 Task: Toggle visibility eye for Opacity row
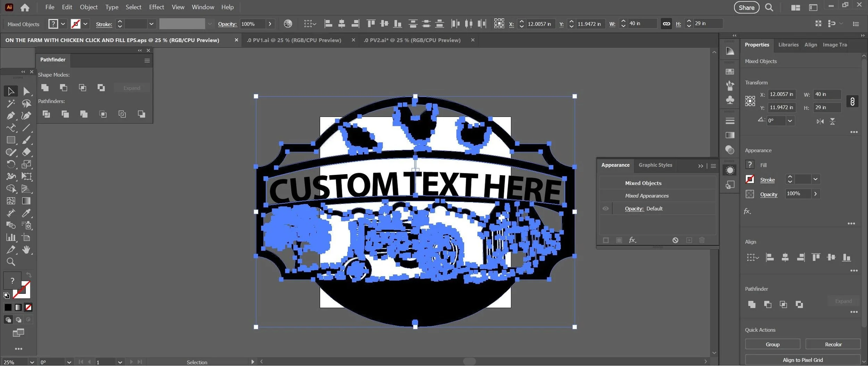pyautogui.click(x=606, y=208)
